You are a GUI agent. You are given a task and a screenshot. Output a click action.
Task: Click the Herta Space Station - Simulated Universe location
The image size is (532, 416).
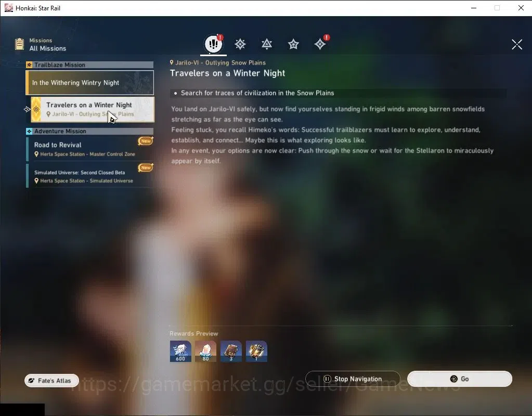click(x=83, y=181)
